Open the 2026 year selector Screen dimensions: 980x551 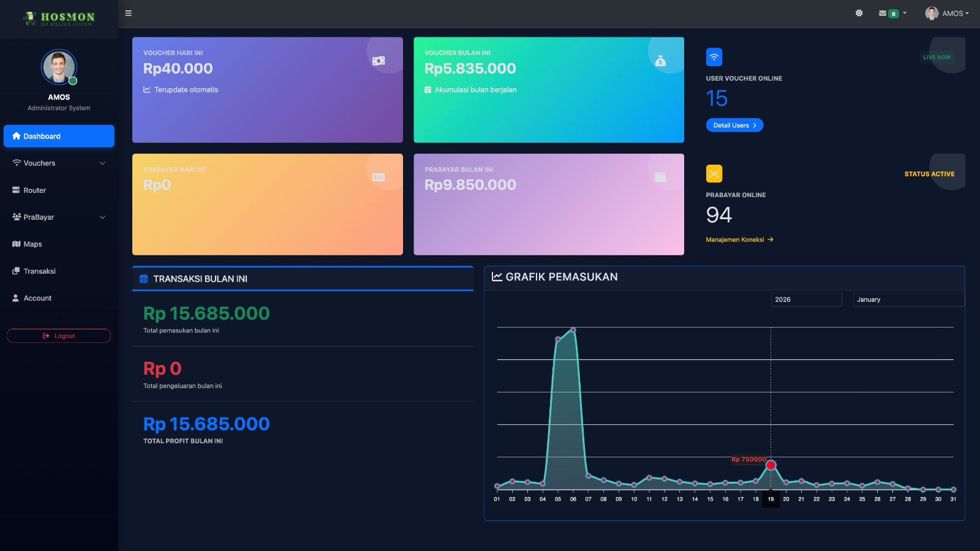click(x=806, y=299)
